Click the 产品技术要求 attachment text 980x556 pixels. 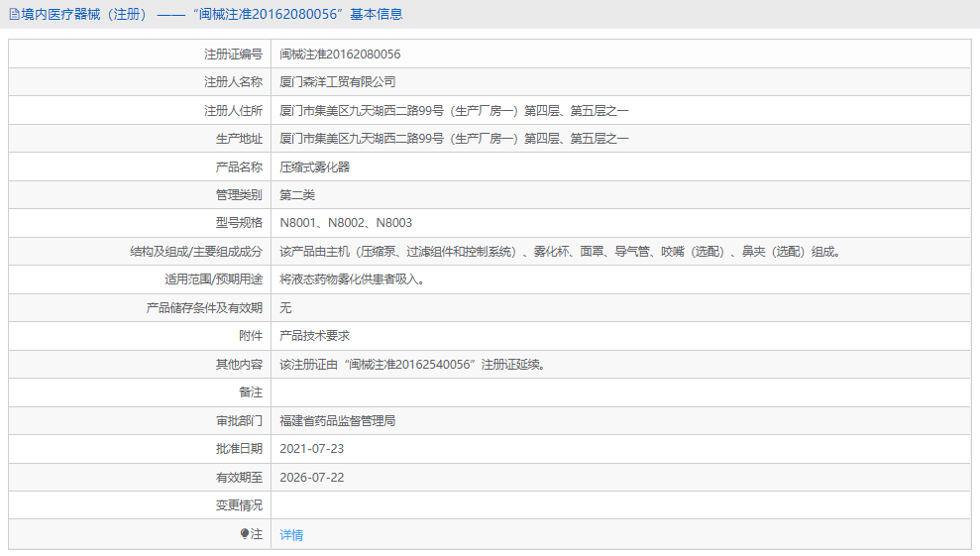[x=314, y=336]
